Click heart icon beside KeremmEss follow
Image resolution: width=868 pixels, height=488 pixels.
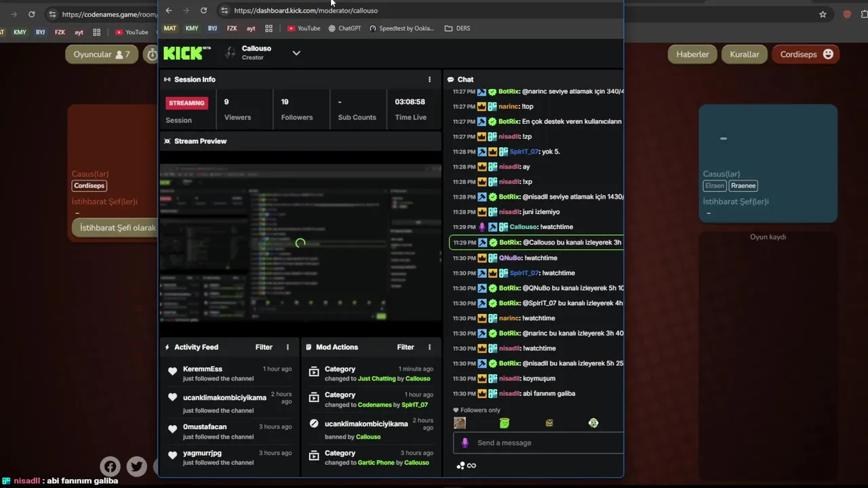[172, 371]
